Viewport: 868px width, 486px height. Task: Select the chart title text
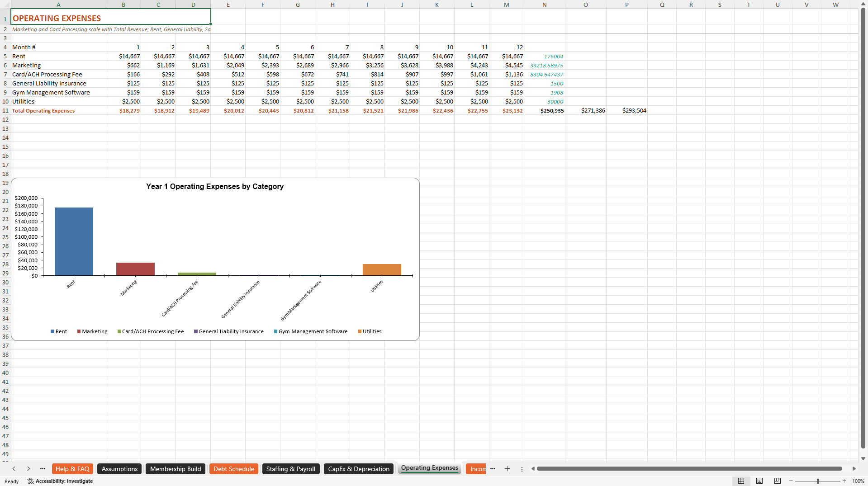[x=215, y=186]
